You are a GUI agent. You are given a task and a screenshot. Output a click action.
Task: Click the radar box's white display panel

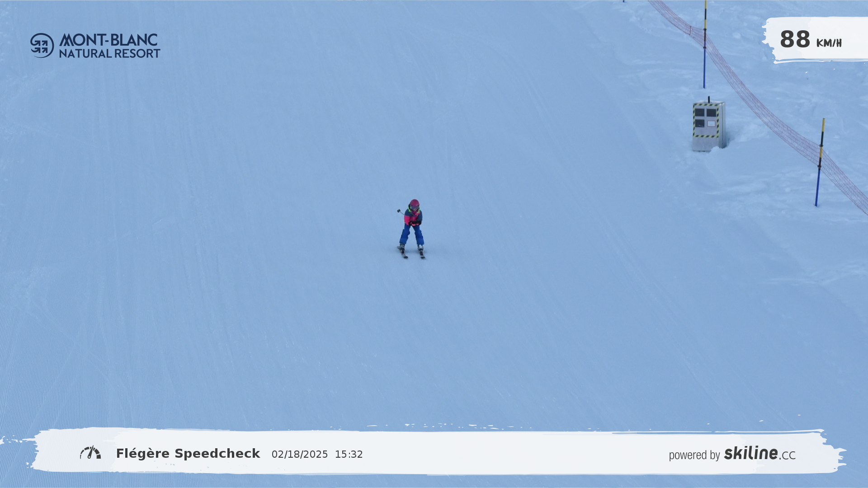click(711, 123)
